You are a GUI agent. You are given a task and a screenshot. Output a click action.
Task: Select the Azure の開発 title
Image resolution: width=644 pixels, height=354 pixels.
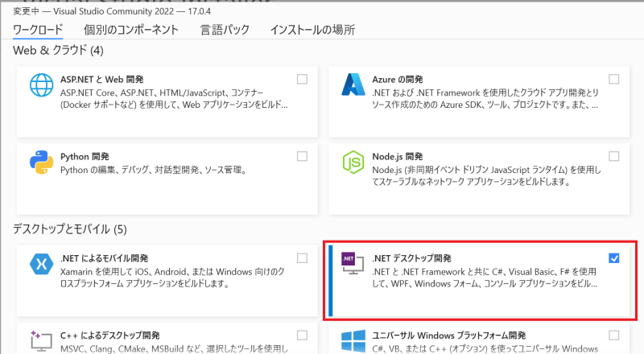(397, 80)
